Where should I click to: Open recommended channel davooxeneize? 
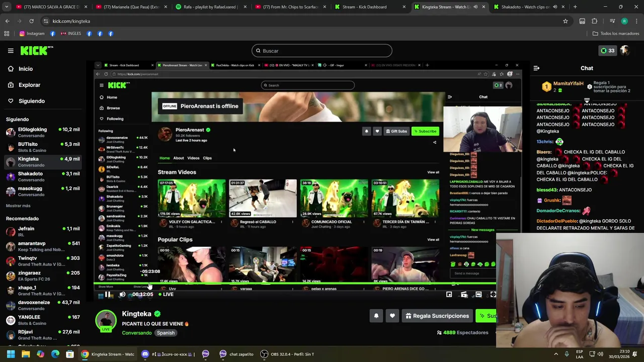click(43, 305)
